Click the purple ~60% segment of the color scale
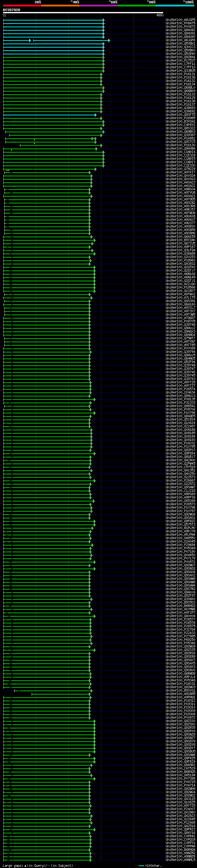The height and width of the screenshot is (868, 197). coord(99,6)
